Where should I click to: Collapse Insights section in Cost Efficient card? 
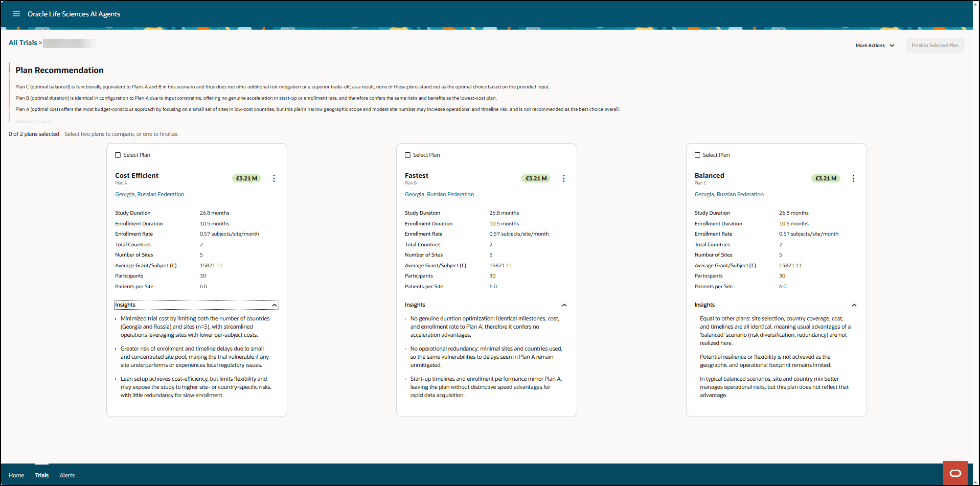click(197, 305)
